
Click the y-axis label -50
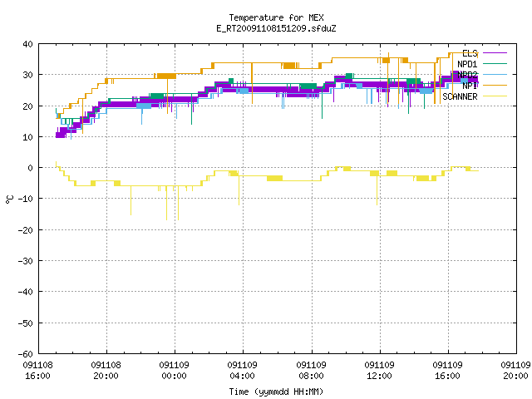[x=26, y=323]
